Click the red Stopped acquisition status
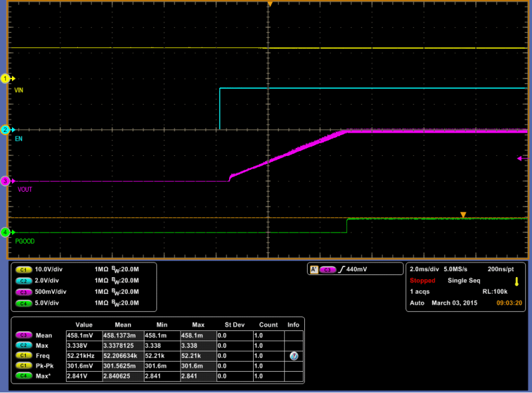The image size is (532, 393). [x=423, y=281]
